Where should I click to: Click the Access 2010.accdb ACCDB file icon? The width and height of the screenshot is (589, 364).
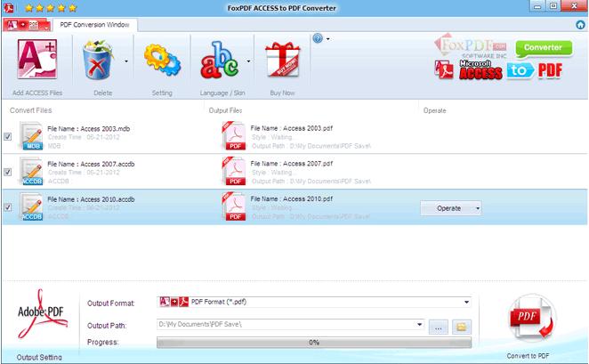point(31,206)
